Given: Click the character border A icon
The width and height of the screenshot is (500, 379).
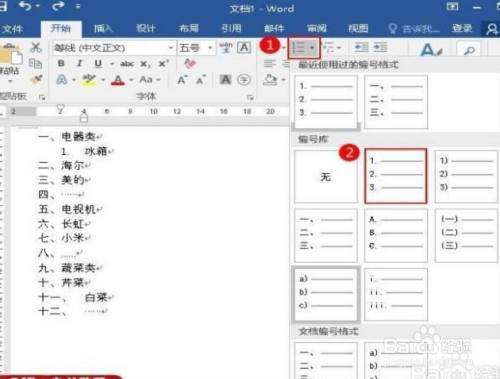Looking at the screenshot, I should [244, 48].
